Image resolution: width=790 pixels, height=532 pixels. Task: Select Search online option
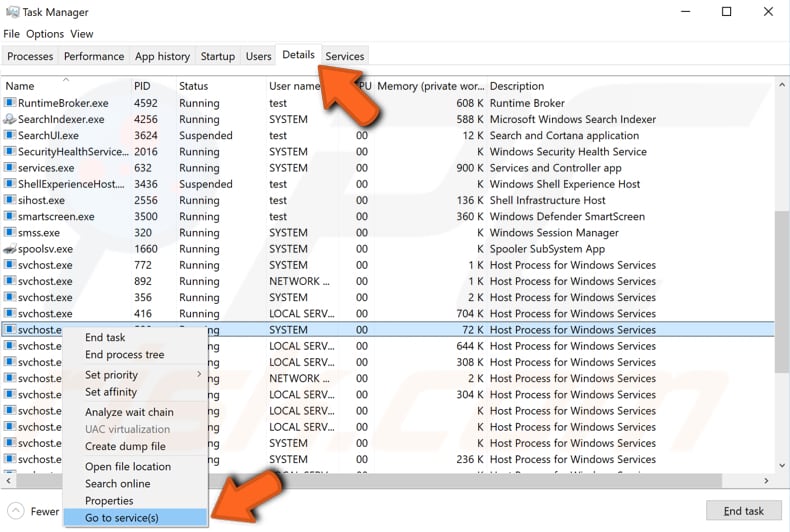117,483
